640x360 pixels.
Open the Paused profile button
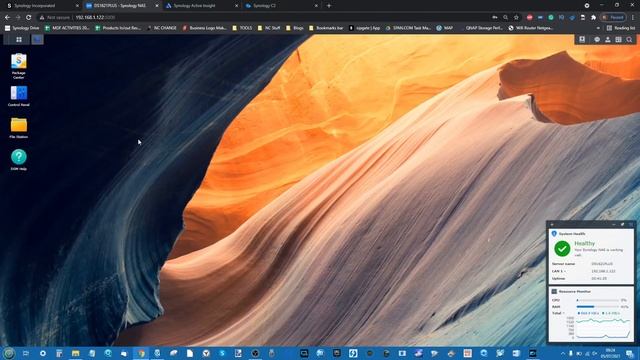coord(613,17)
